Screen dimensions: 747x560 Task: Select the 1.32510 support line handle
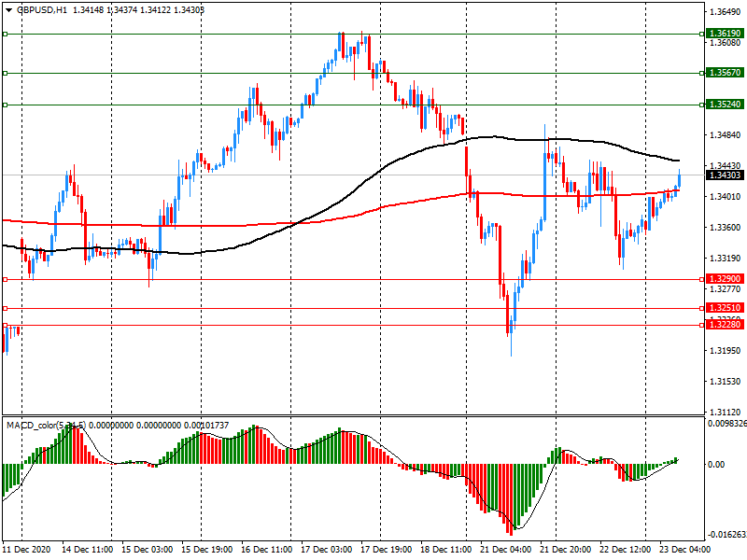point(5,308)
